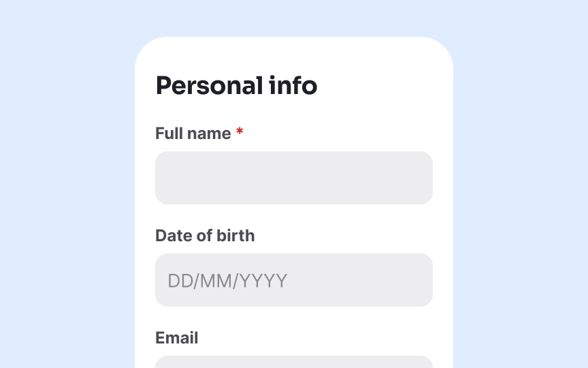Viewport: 588px width, 368px height.
Task: Click the "Email" field label
Action: [176, 338]
